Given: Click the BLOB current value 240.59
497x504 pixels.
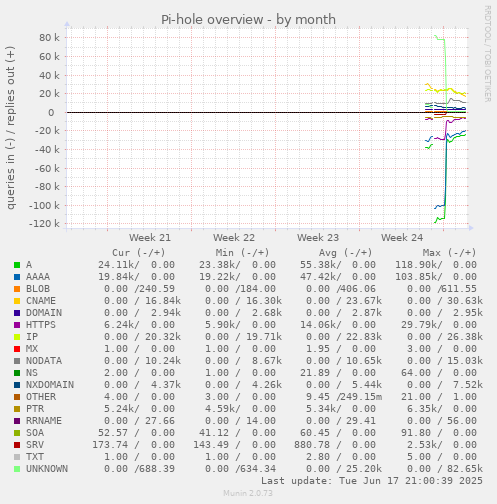Looking at the screenshot, I should [x=157, y=289].
